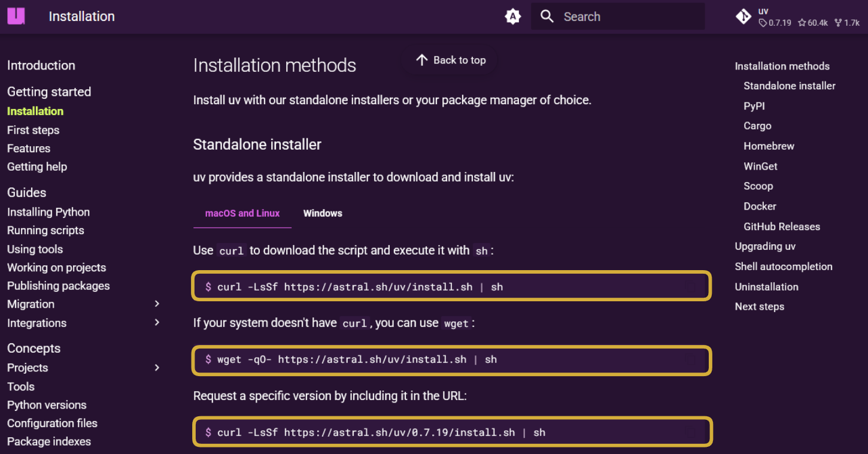Jump to Scoop section

(x=758, y=186)
